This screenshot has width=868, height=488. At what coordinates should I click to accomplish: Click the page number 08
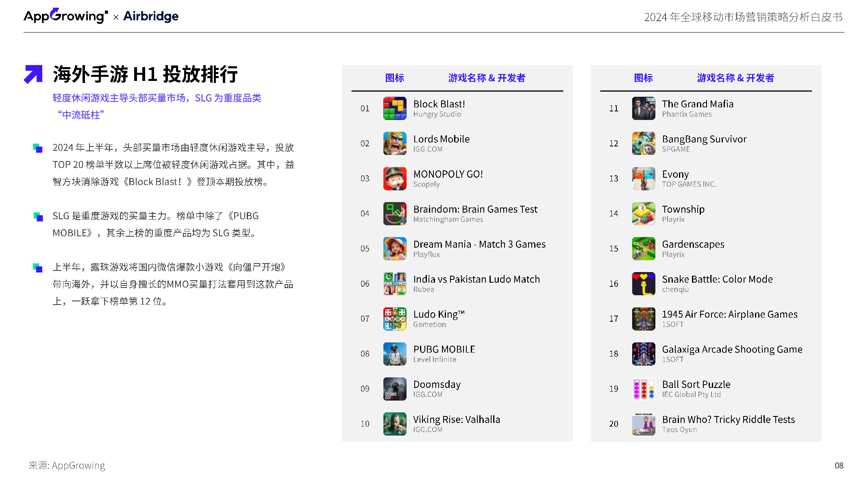(839, 466)
